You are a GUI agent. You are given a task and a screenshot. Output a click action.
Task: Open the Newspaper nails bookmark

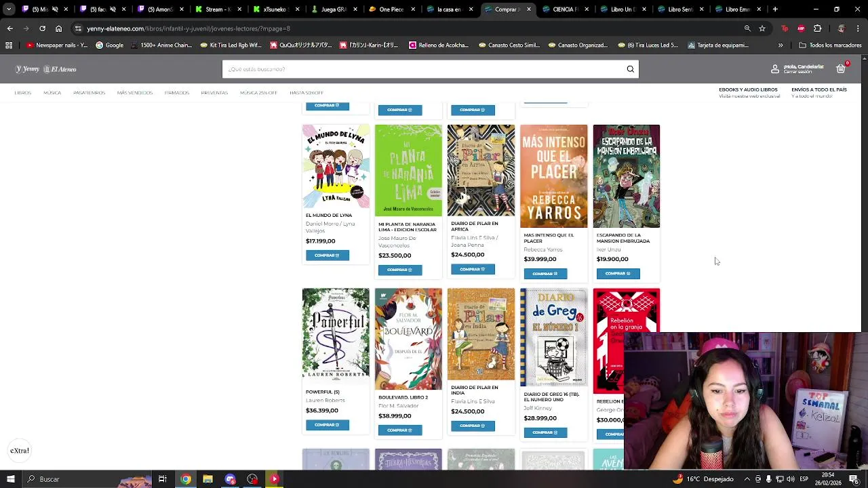[57, 45]
